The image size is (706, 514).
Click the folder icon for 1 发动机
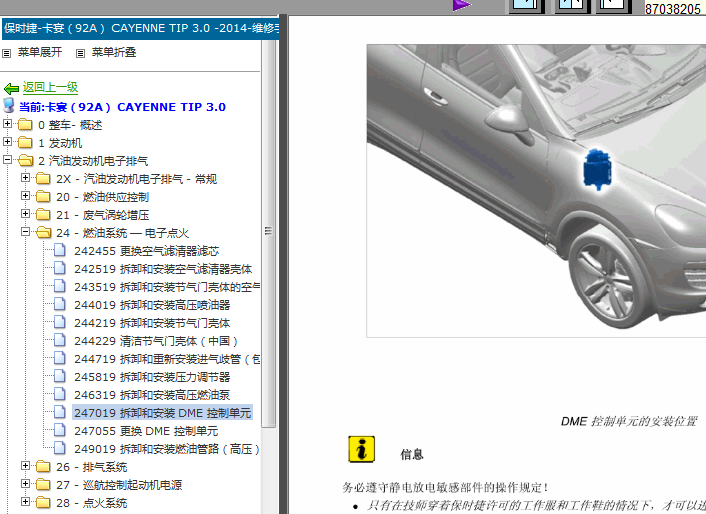(x=25, y=143)
